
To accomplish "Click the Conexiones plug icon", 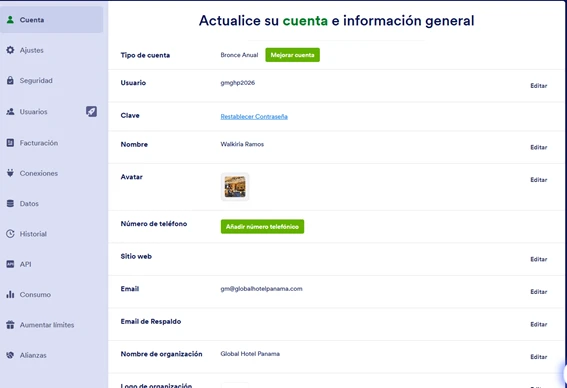I will (10, 173).
